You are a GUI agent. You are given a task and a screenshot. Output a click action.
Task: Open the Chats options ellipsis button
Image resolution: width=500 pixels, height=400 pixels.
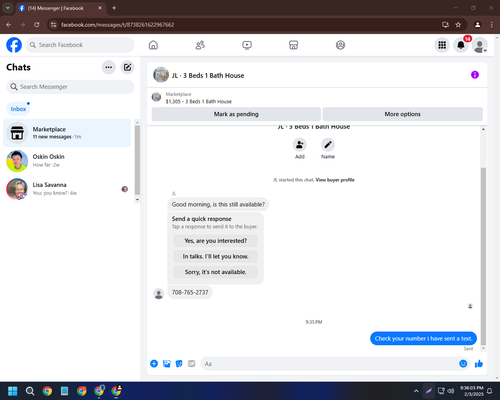(109, 67)
